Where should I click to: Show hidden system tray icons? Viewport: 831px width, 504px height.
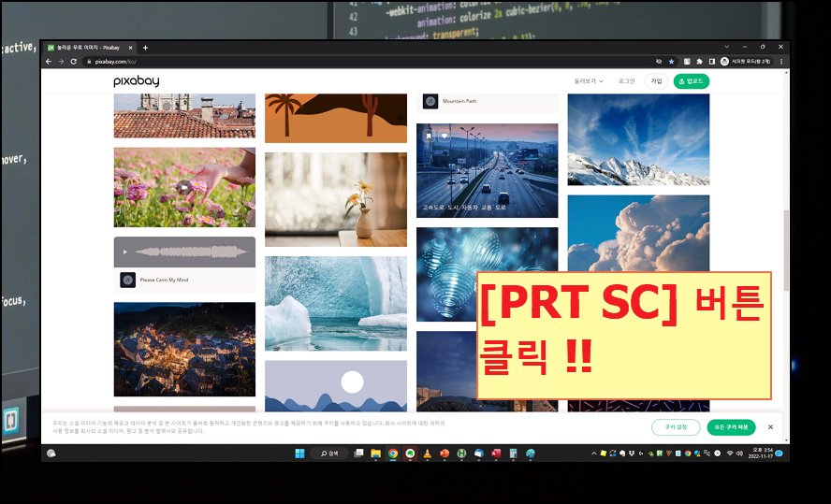594,454
